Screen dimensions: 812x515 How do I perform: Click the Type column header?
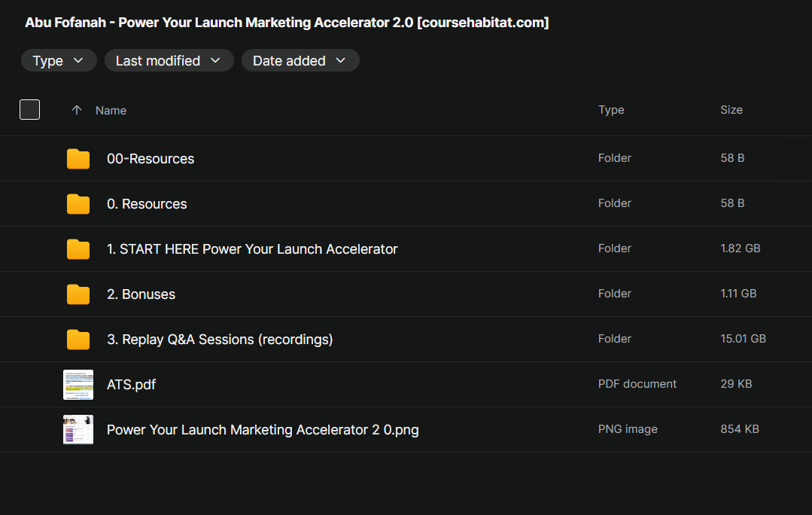point(611,110)
